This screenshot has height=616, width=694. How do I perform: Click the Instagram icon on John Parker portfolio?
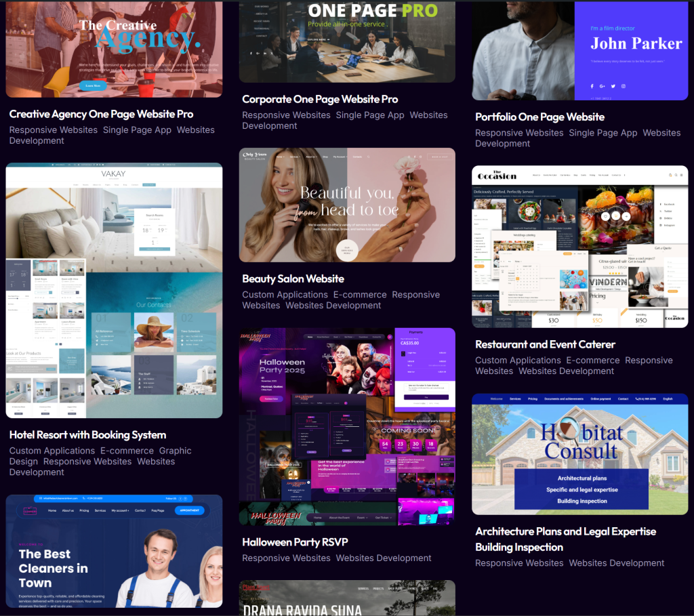point(624,86)
